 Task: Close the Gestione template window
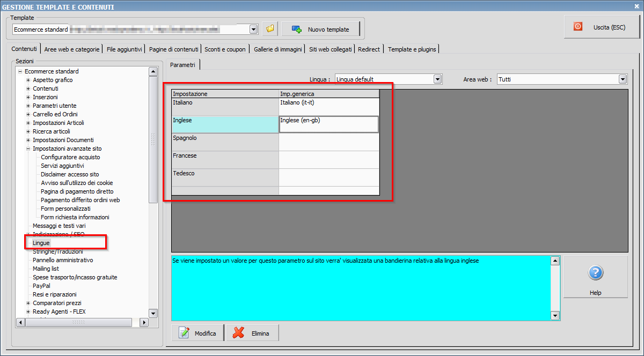pos(636,6)
